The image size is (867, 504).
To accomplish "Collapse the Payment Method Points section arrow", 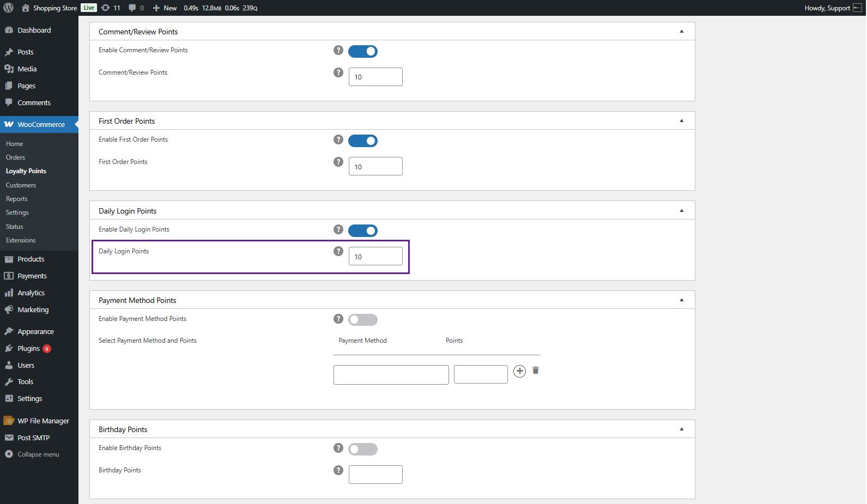I will point(682,300).
